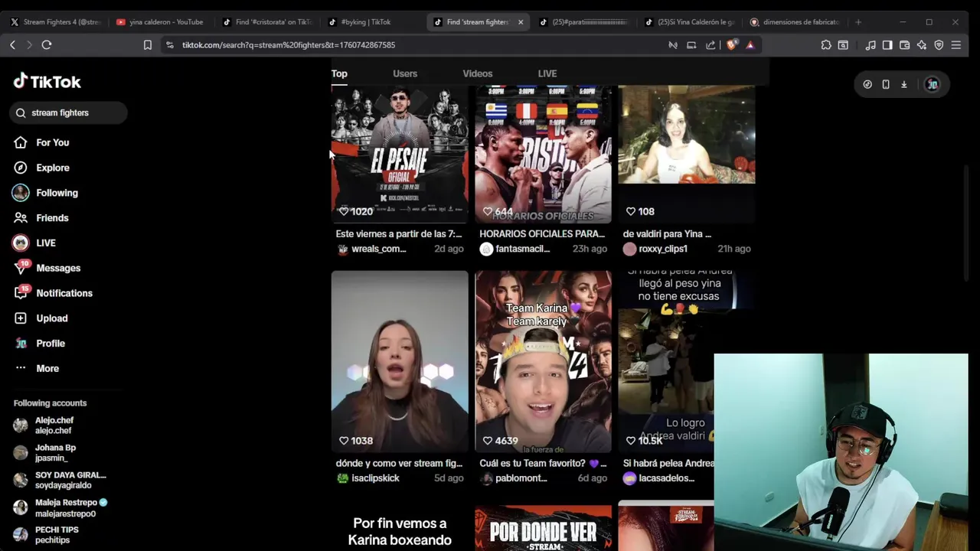Click the share page icon in address bar
Viewport: 980px width, 551px height.
[710, 45]
